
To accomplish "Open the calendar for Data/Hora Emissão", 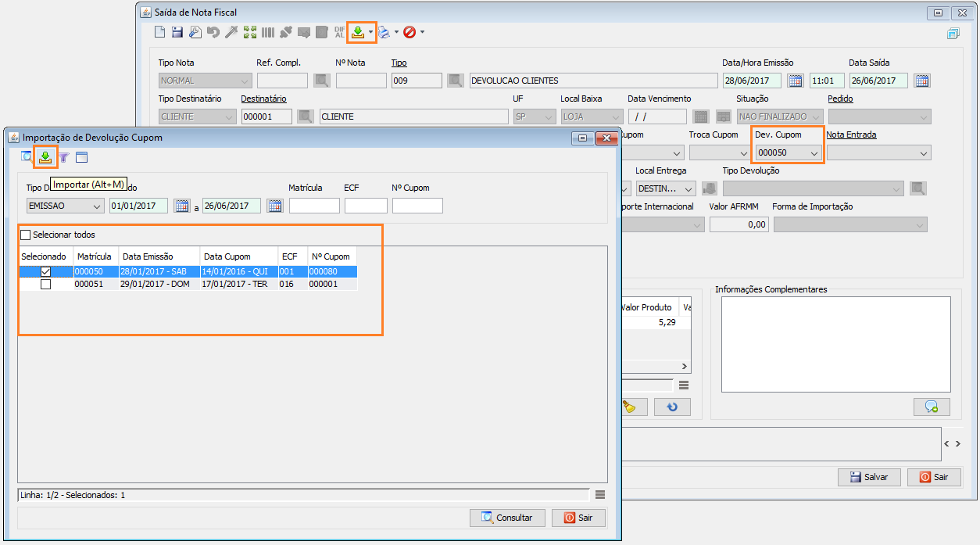I will coord(796,80).
